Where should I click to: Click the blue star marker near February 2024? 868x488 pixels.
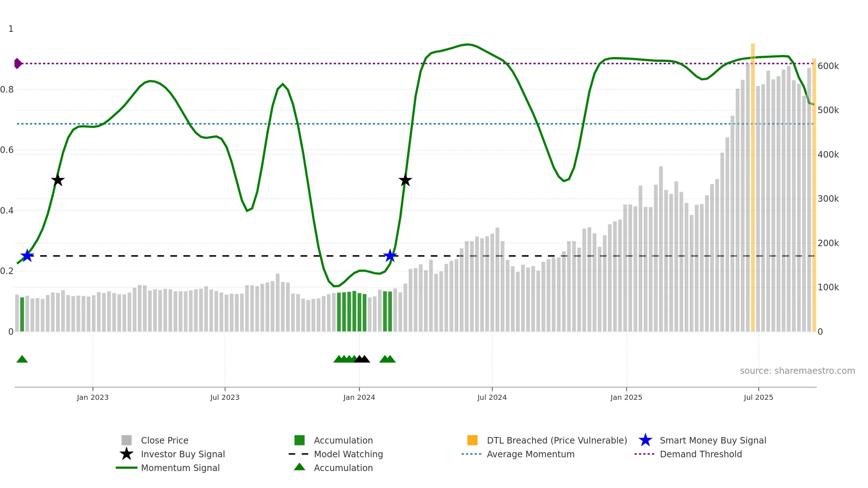(390, 256)
